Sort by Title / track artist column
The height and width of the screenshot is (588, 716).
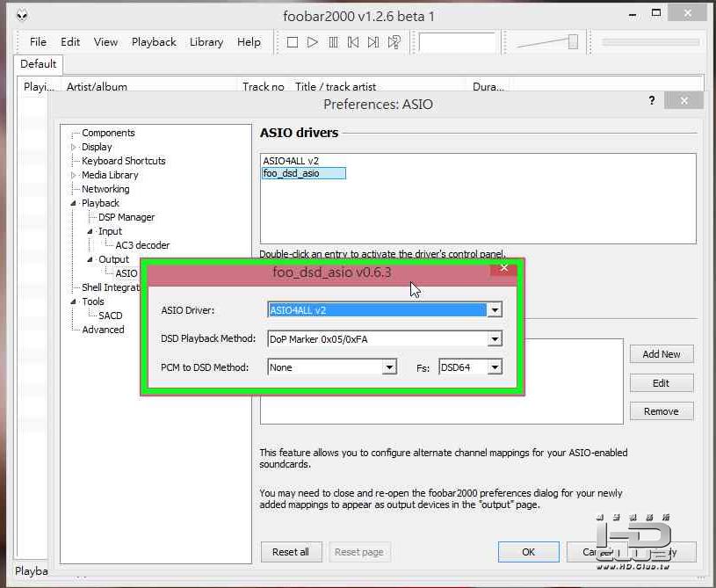pyautogui.click(x=336, y=86)
